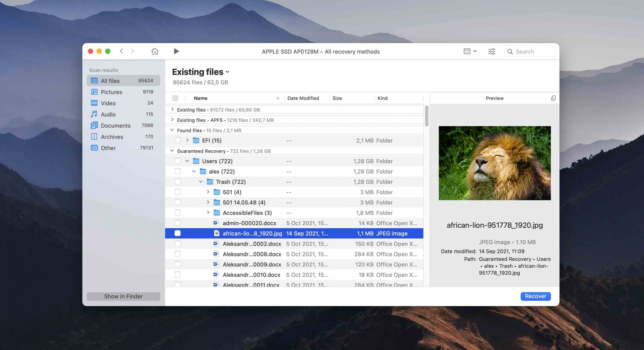This screenshot has width=644, height=350.
Task: Select the Documents category icon in sidebar
Action: click(94, 125)
